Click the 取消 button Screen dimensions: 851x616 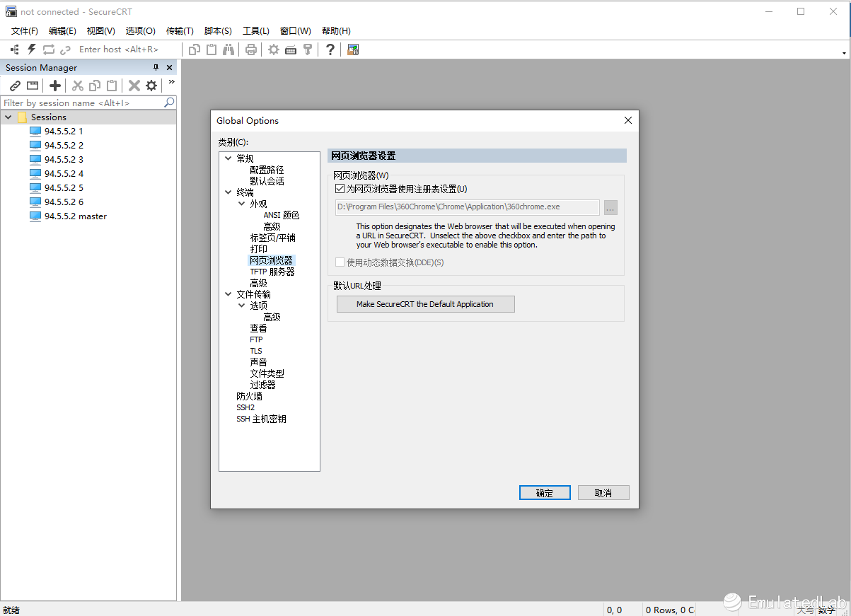tap(603, 493)
